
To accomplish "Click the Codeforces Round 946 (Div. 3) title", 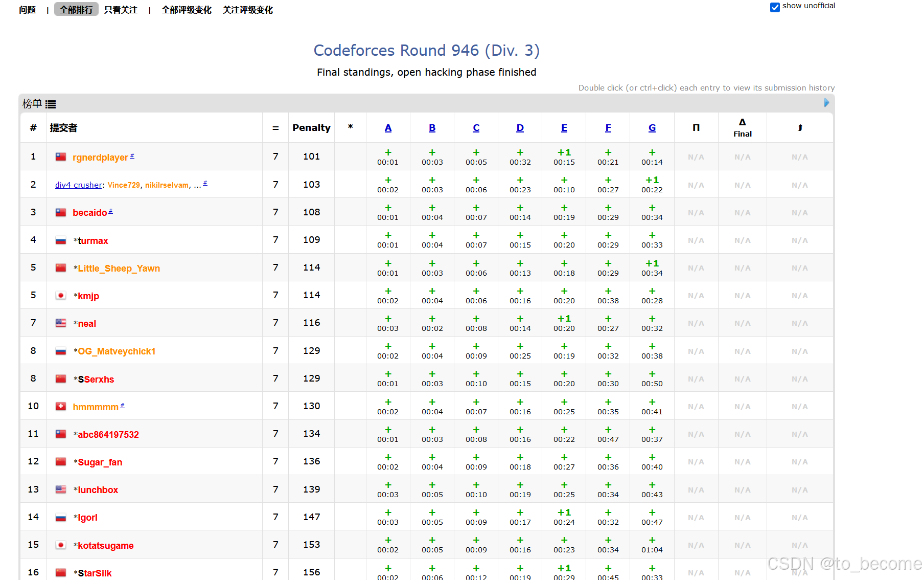I will [x=427, y=50].
